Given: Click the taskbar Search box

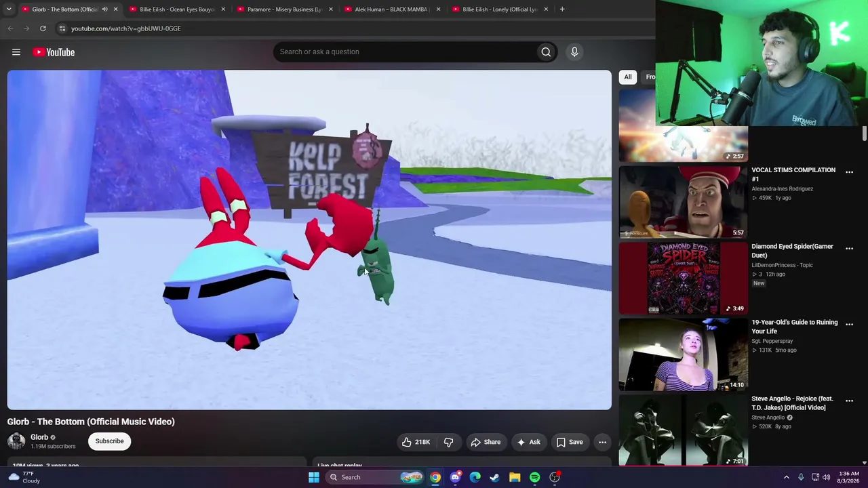Looking at the screenshot, I should coord(374,477).
